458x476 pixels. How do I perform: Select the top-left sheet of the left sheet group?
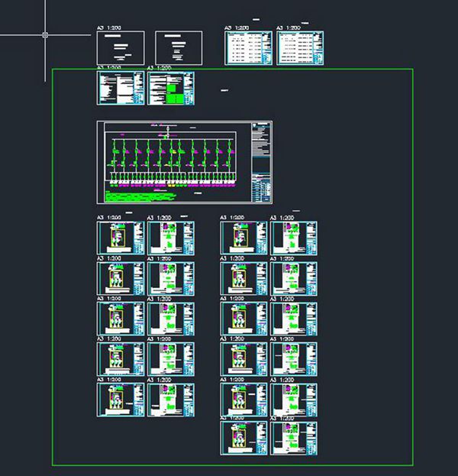[x=120, y=238]
